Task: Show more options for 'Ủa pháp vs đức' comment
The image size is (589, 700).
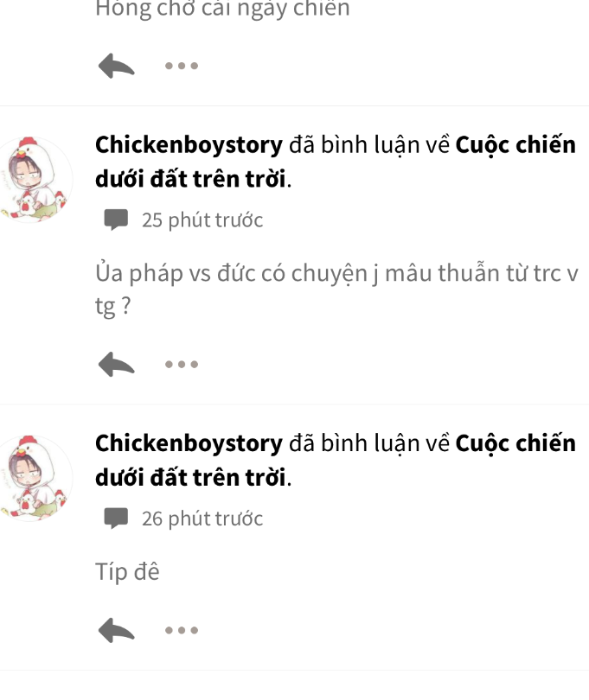Action: tap(182, 365)
